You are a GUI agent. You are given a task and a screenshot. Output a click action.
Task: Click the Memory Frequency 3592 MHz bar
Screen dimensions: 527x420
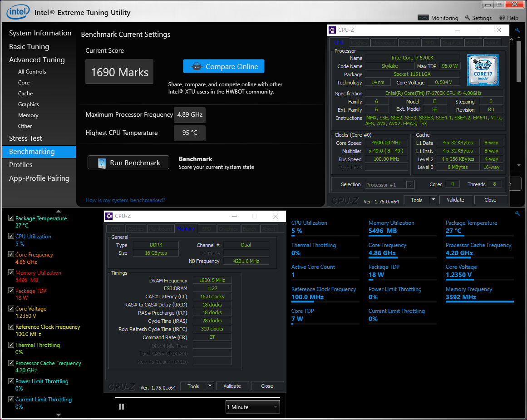480,301
